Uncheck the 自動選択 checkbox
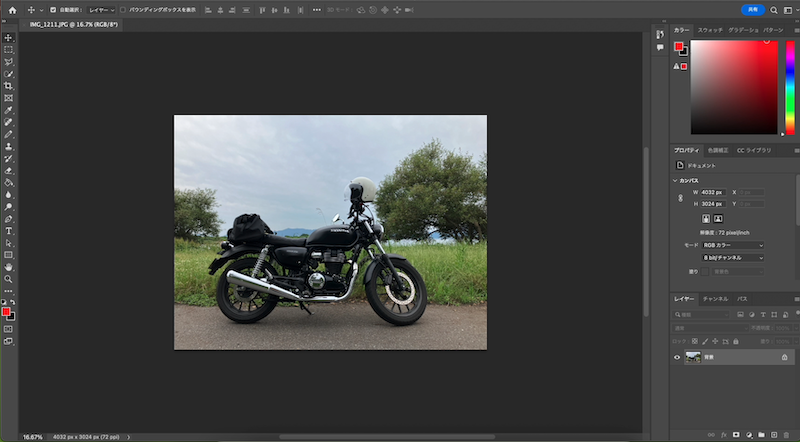The height and width of the screenshot is (442, 800). pyautogui.click(x=53, y=10)
